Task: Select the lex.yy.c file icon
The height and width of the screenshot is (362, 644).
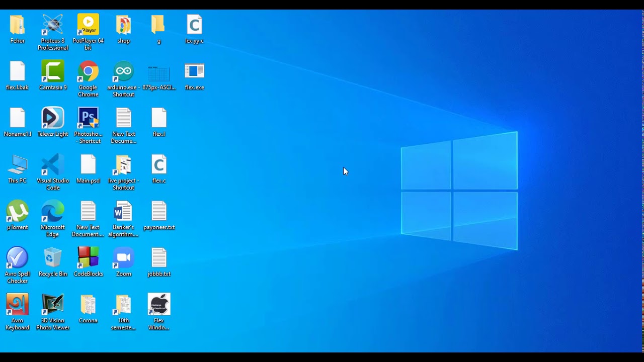Action: click(x=194, y=25)
